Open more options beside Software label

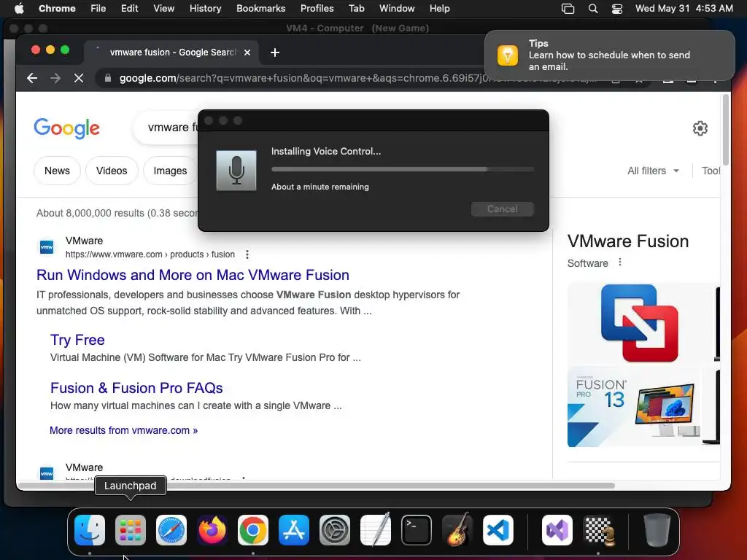tap(620, 262)
